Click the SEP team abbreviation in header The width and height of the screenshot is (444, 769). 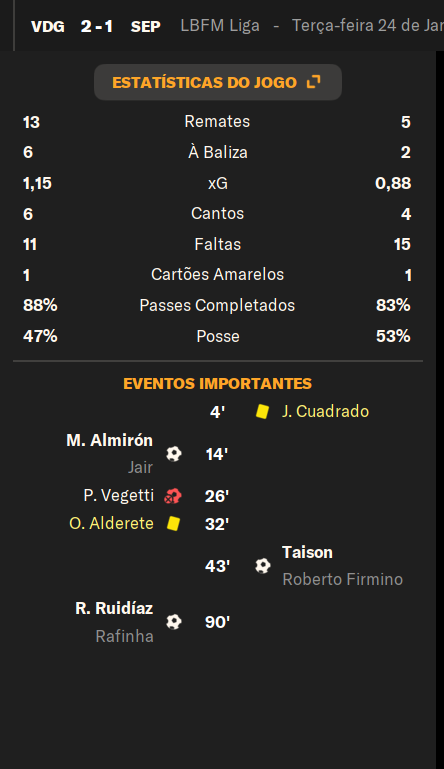pos(146,26)
